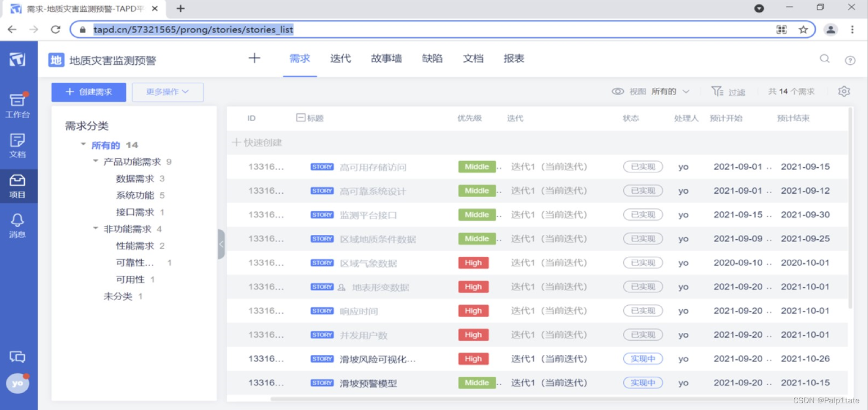Screen dimensions: 868x410
Task: Open the search magnifier icon
Action: (x=825, y=59)
